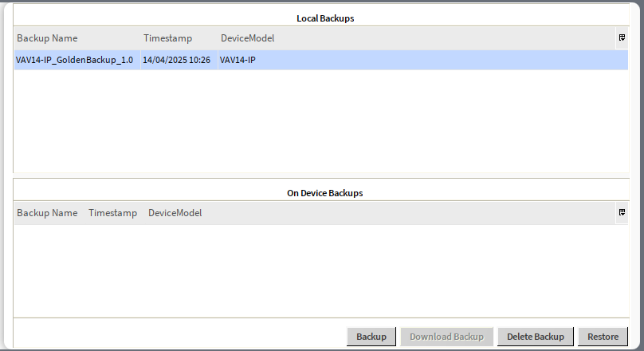Click empty area of On Device Backups list
This screenshot has height=351, width=644.
point(319,270)
